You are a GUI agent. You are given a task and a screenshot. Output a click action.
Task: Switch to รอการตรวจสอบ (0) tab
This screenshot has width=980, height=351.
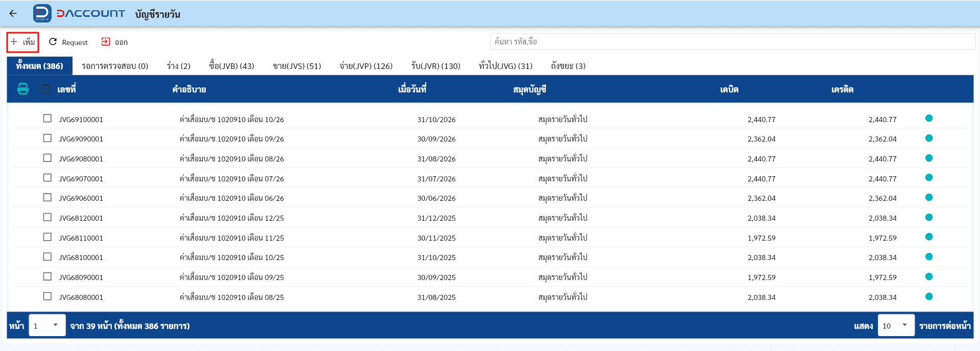pos(115,66)
